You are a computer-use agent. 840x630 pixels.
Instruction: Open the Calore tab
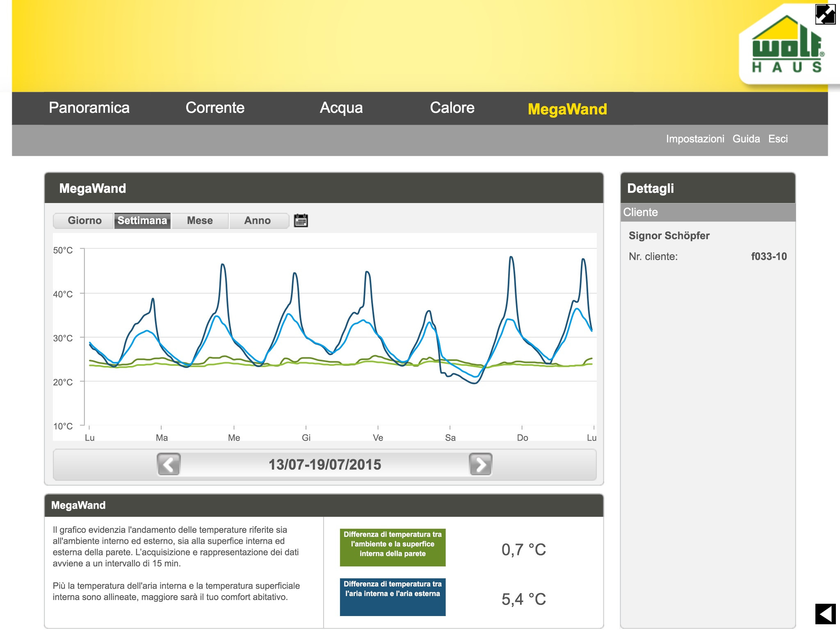pyautogui.click(x=452, y=108)
